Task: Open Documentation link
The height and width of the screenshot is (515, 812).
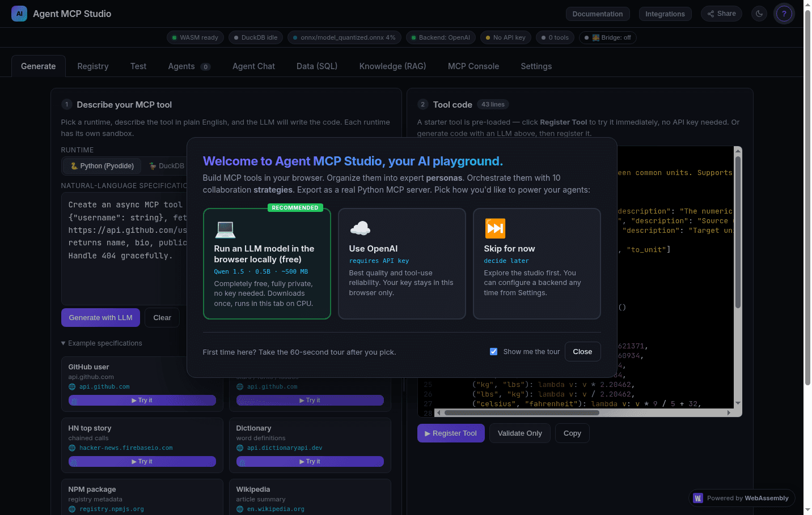Action: click(x=598, y=14)
